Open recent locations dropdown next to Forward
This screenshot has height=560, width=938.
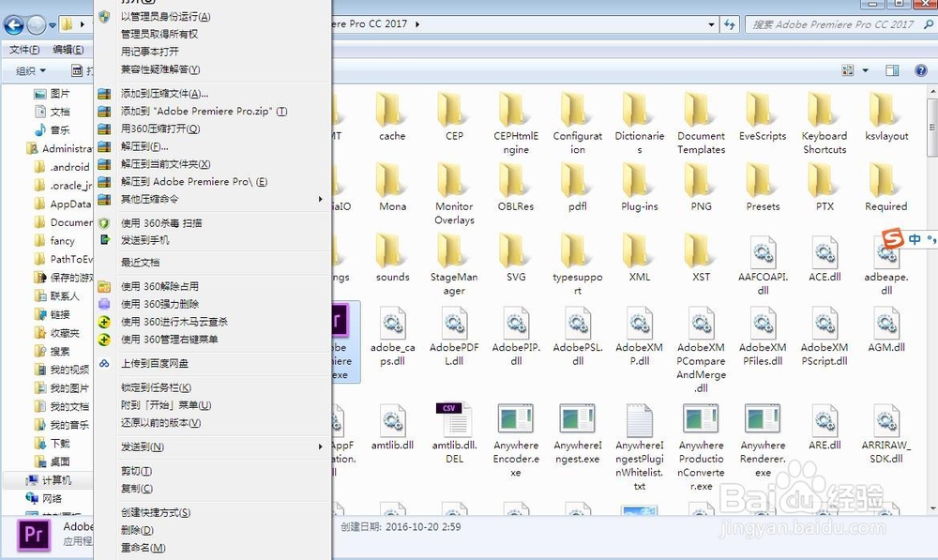(52, 25)
